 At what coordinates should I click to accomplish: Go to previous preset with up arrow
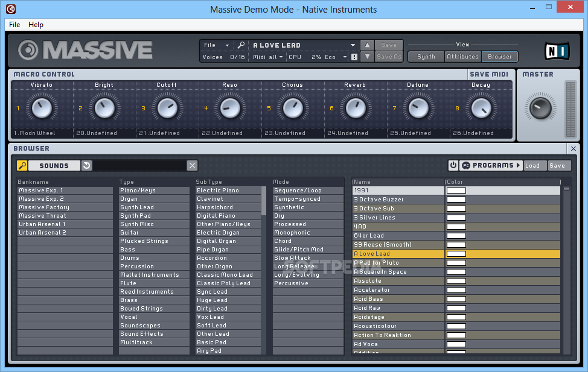(x=367, y=45)
